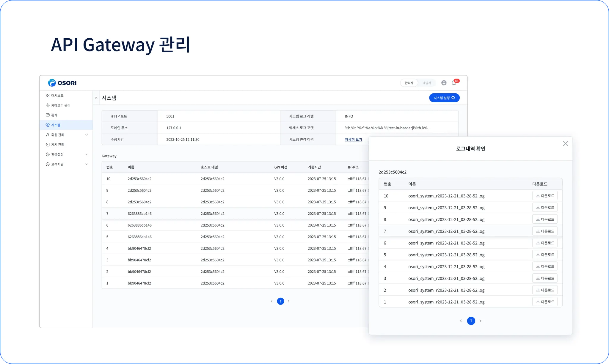
Task: Close the 로그내역 확인 dialog
Action: (565, 144)
